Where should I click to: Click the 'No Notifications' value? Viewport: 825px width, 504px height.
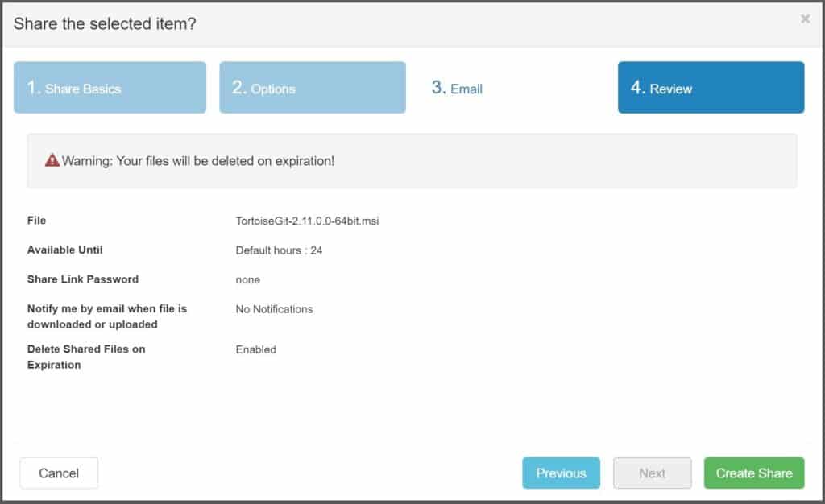(x=274, y=309)
